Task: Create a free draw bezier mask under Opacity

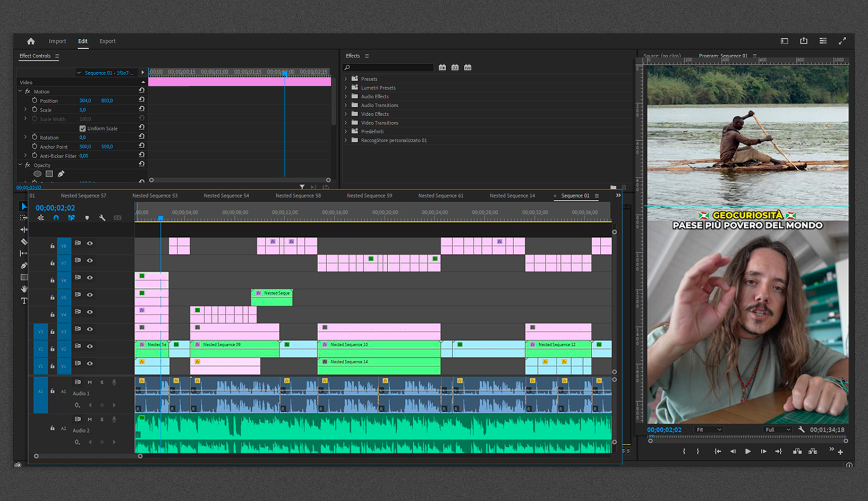Action: (x=61, y=174)
